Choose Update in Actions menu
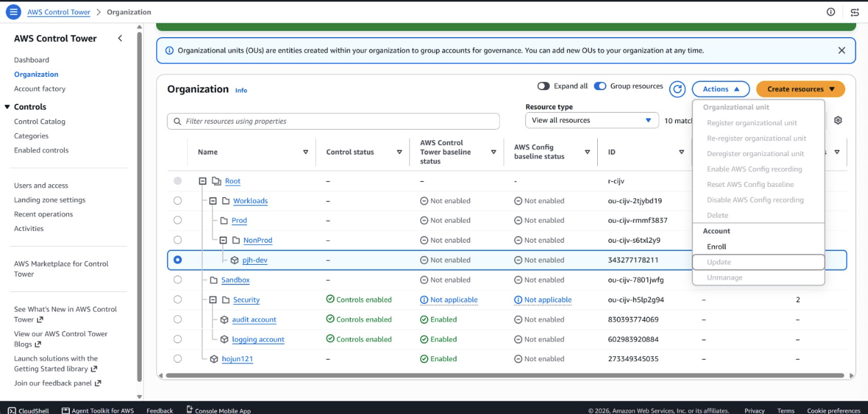 point(758,262)
